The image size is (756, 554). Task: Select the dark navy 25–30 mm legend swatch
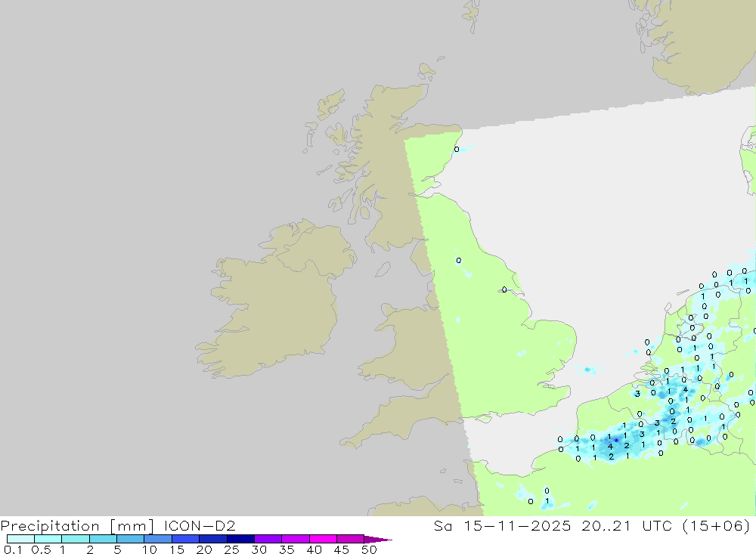[240, 539]
